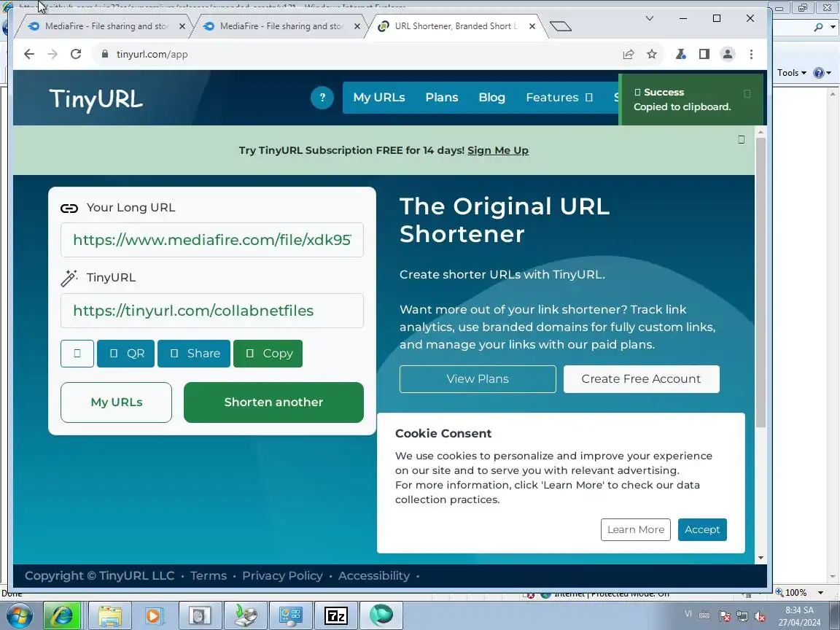Viewport: 840px width, 630px height.
Task: Click the IE search magnifier icon
Action: click(x=818, y=27)
